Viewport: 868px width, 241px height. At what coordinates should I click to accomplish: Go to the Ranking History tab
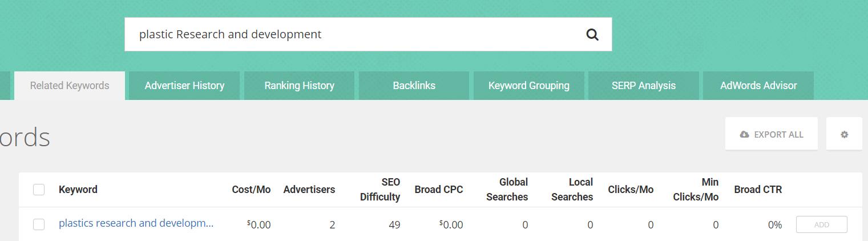pos(299,86)
